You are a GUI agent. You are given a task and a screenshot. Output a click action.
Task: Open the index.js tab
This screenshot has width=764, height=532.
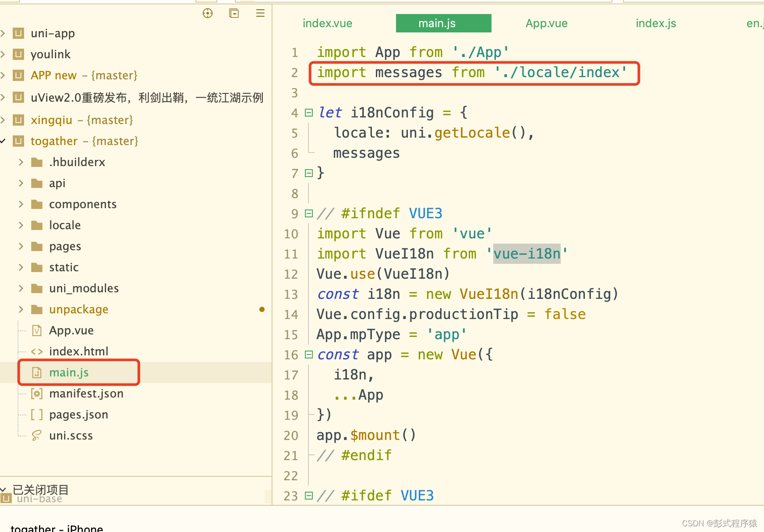click(x=656, y=23)
